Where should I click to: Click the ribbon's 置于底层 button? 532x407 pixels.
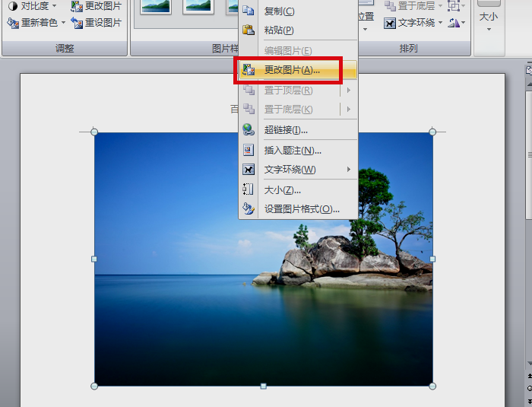point(410,5)
